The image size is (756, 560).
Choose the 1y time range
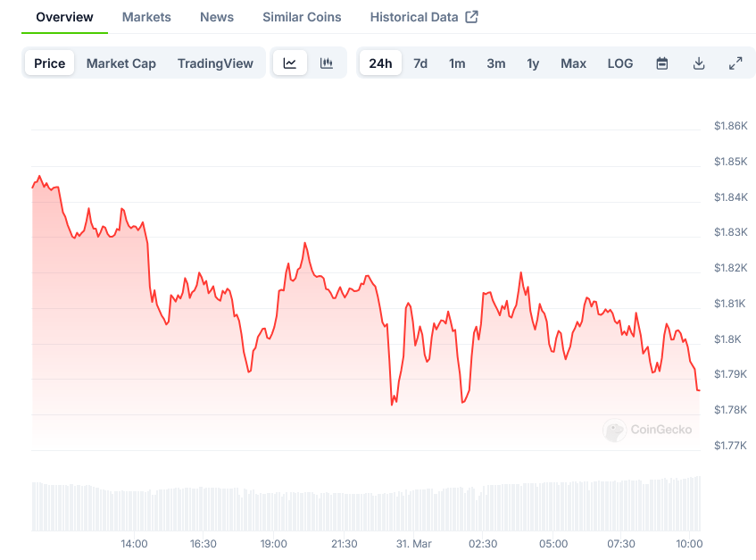[x=533, y=63]
